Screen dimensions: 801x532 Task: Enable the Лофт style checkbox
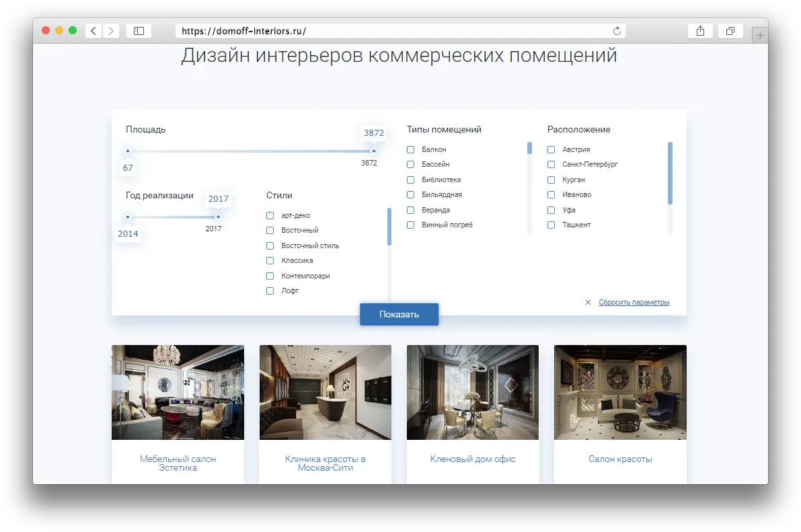[x=270, y=291]
